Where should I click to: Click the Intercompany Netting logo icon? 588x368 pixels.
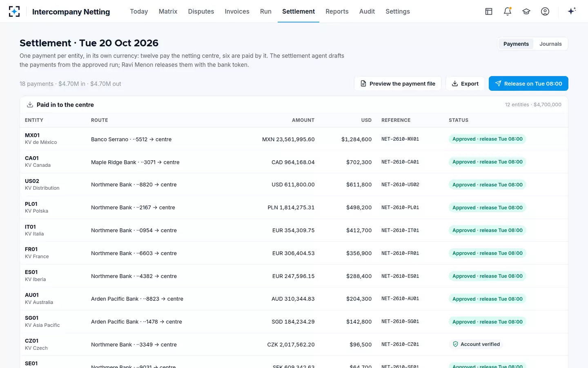point(14,11)
